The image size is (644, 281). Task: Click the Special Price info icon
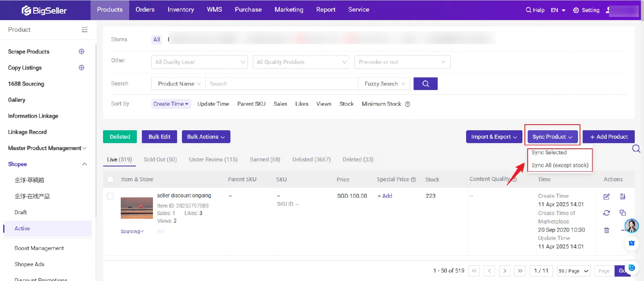tap(413, 180)
